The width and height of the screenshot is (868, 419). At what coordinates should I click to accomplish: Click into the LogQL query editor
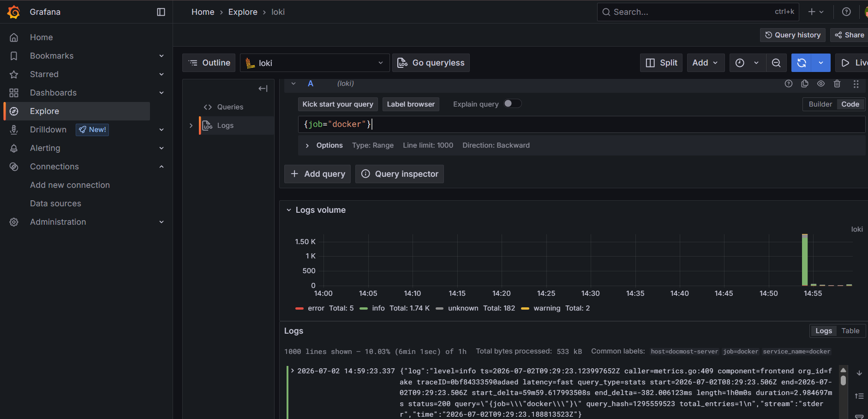pos(581,124)
